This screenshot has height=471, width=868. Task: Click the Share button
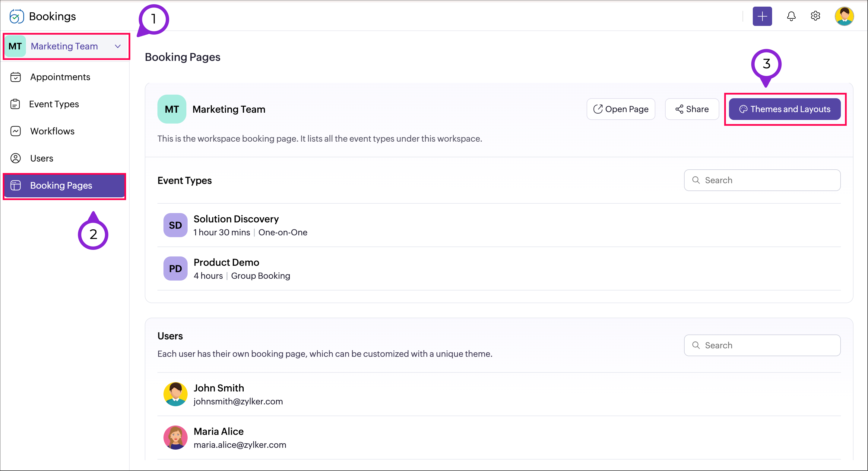[x=692, y=109]
